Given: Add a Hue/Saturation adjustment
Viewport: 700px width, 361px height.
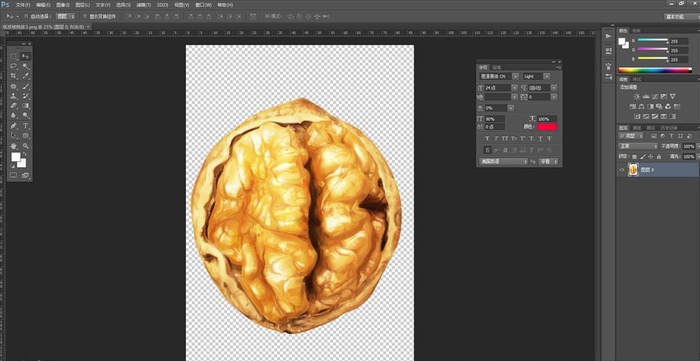Looking at the screenshot, I should tap(633, 106).
